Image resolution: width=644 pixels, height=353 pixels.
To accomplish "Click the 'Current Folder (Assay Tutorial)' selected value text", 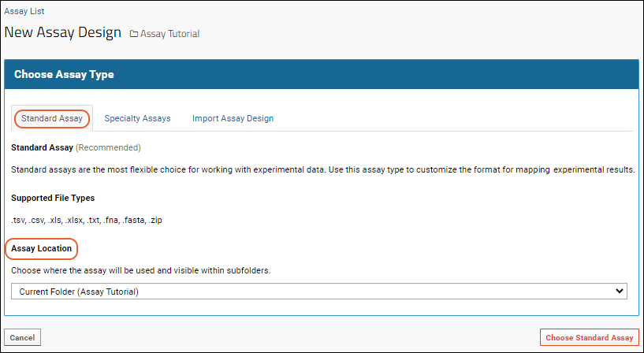I will click(x=79, y=292).
